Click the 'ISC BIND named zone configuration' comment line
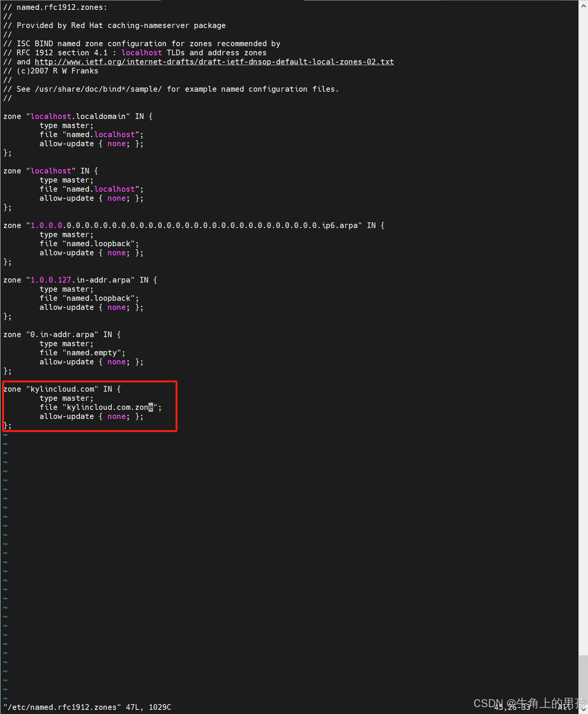This screenshot has height=714, width=588. pos(142,44)
